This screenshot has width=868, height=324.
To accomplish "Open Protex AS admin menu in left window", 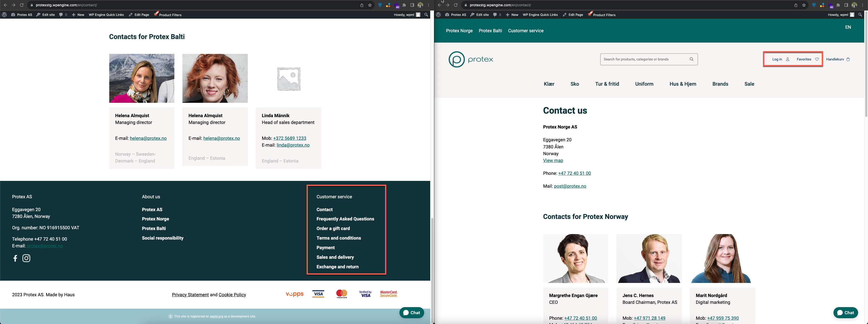I will (21, 15).
